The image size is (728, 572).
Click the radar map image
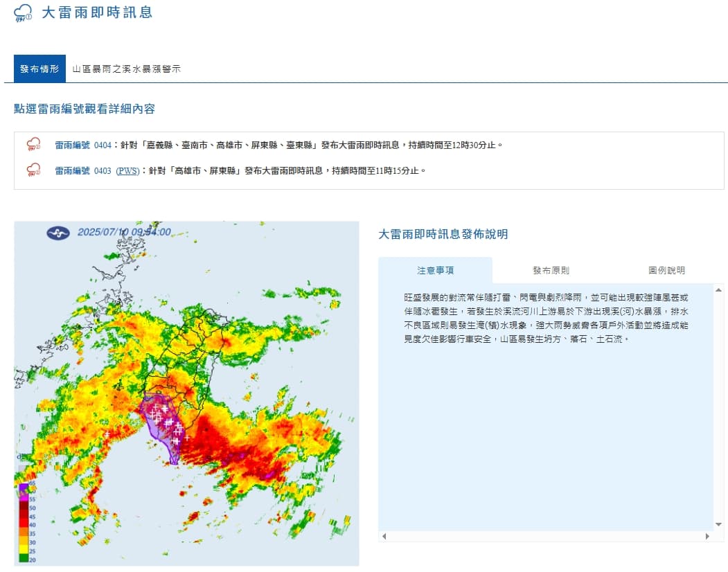point(186,393)
